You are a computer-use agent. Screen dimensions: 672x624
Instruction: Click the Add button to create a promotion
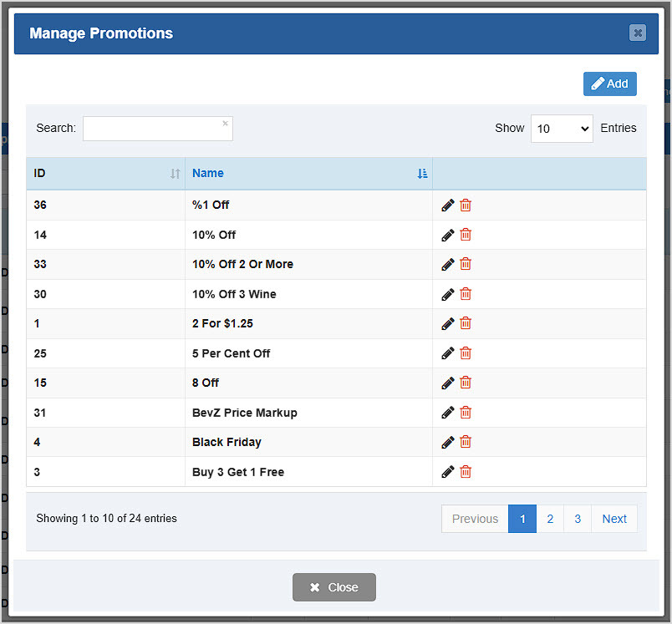(609, 84)
